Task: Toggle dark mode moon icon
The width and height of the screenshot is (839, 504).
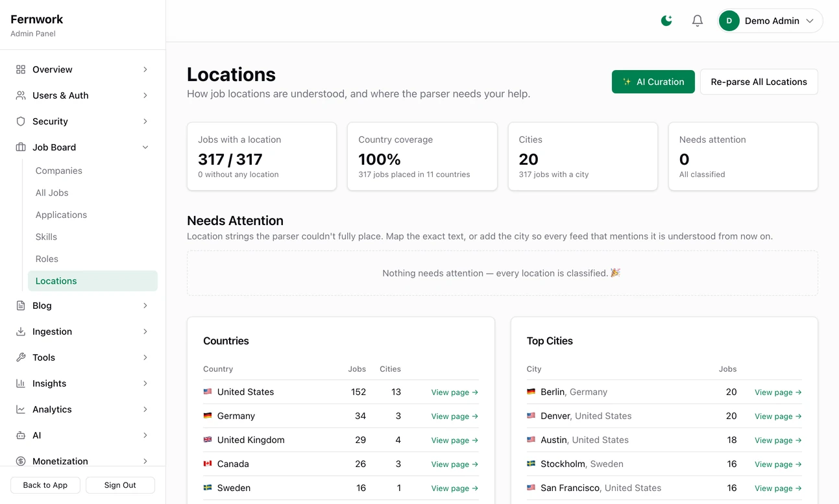Action: [x=666, y=21]
